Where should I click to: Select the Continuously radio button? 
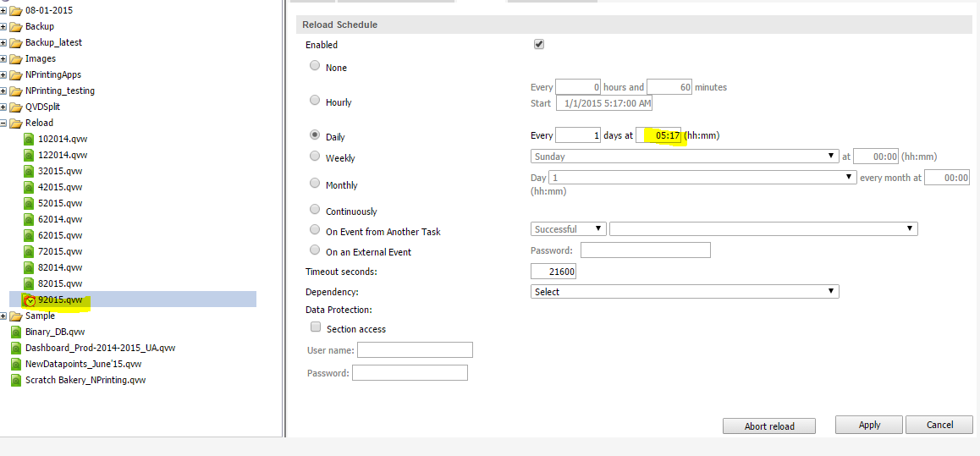click(315, 209)
